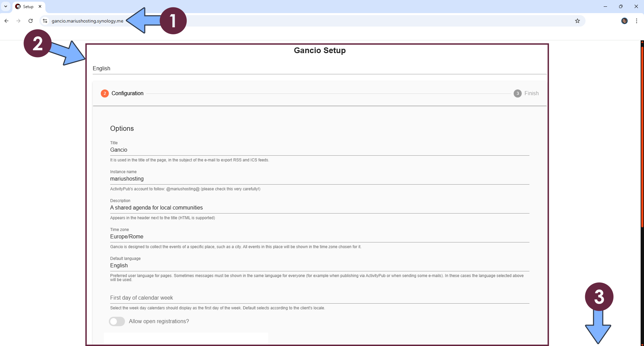Click the step 2 orange circle icon
Viewport: 644px width, 346px height.
105,93
